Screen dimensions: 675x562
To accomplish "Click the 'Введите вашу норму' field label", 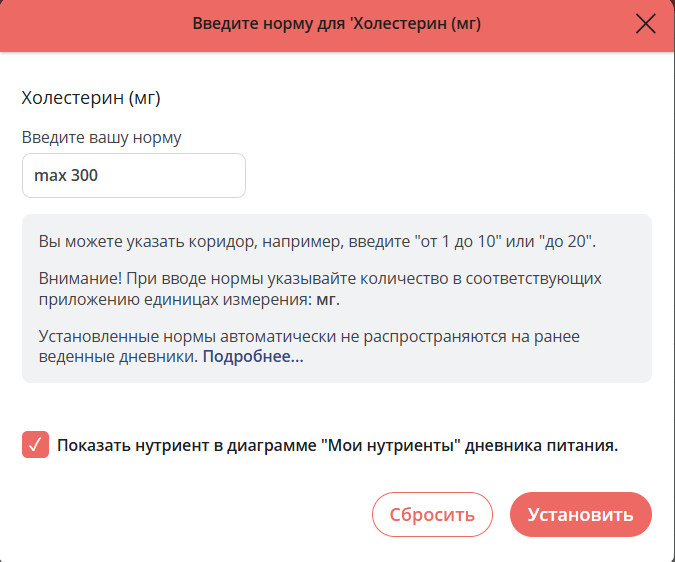I will point(101,137).
